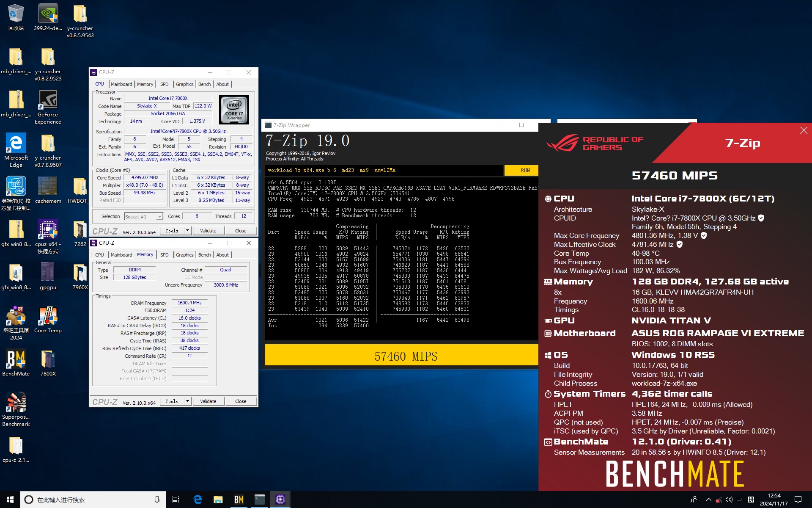Click Tools button in upper CPU-Z
This screenshot has width=812, height=508.
click(172, 231)
